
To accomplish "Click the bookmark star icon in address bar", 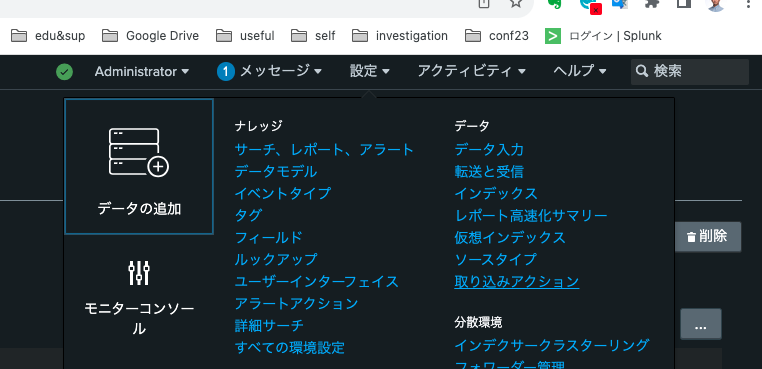I will pyautogui.click(x=516, y=3).
